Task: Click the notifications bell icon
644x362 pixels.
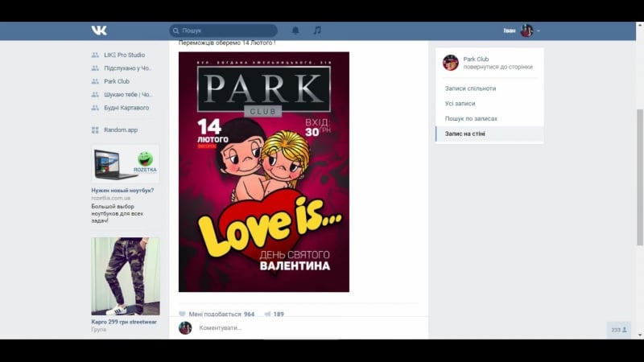Action: pyautogui.click(x=295, y=31)
